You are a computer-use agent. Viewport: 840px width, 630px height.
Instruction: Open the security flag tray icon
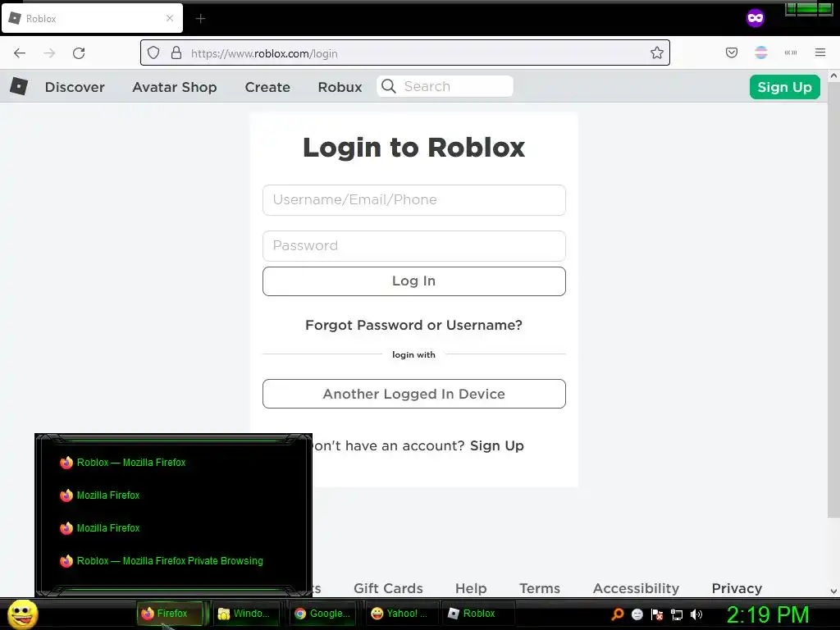pyautogui.click(x=657, y=614)
